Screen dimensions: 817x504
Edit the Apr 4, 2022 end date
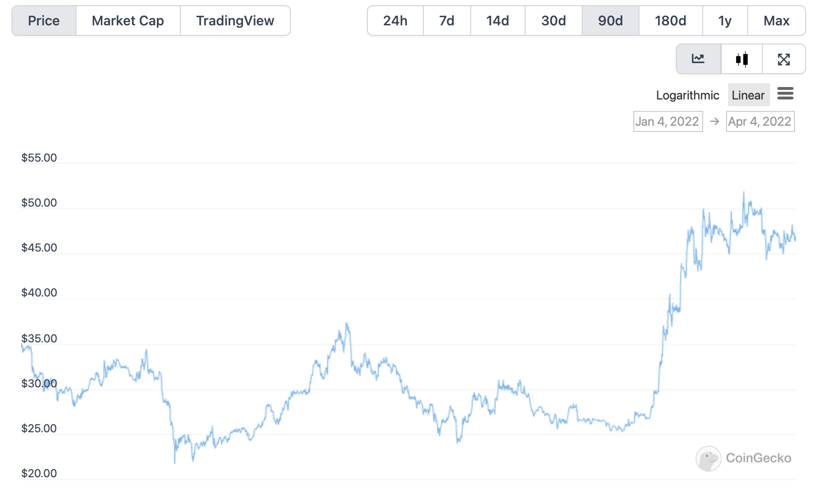760,121
